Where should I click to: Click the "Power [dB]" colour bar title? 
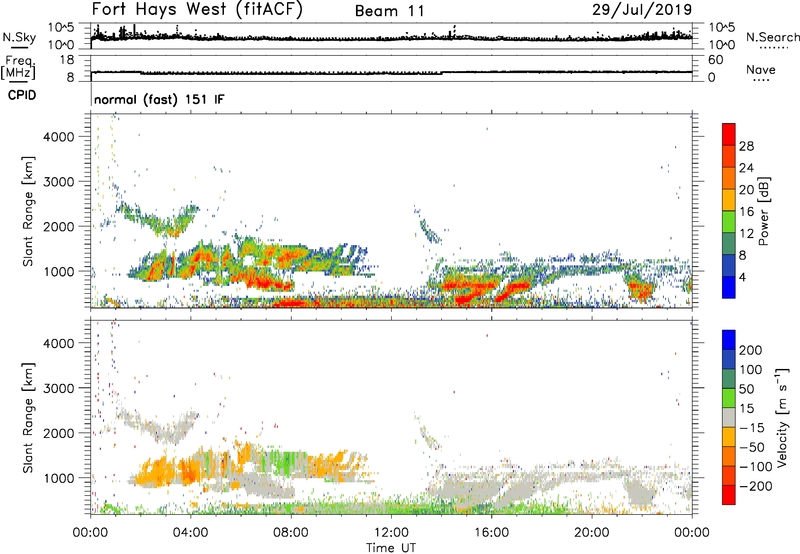pos(764,211)
